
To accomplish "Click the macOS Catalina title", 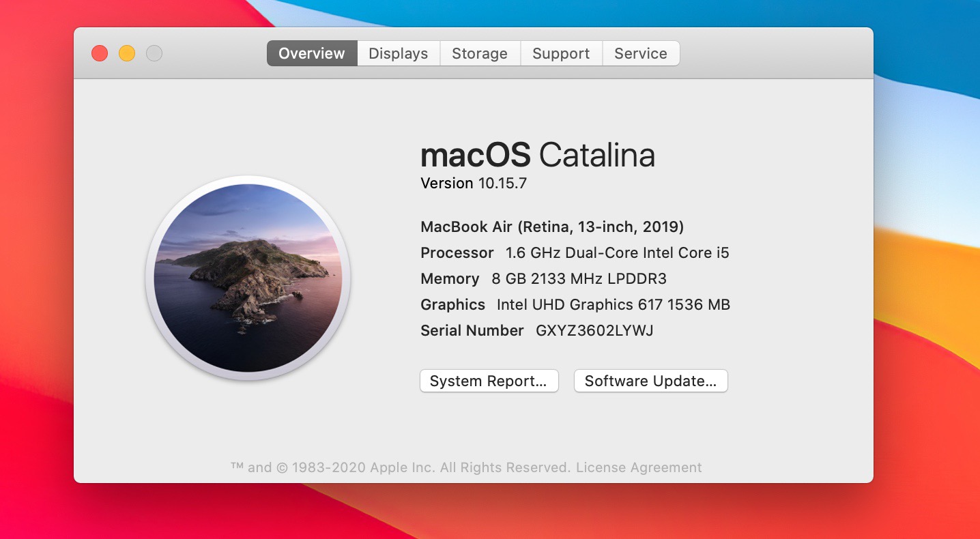I will (538, 156).
